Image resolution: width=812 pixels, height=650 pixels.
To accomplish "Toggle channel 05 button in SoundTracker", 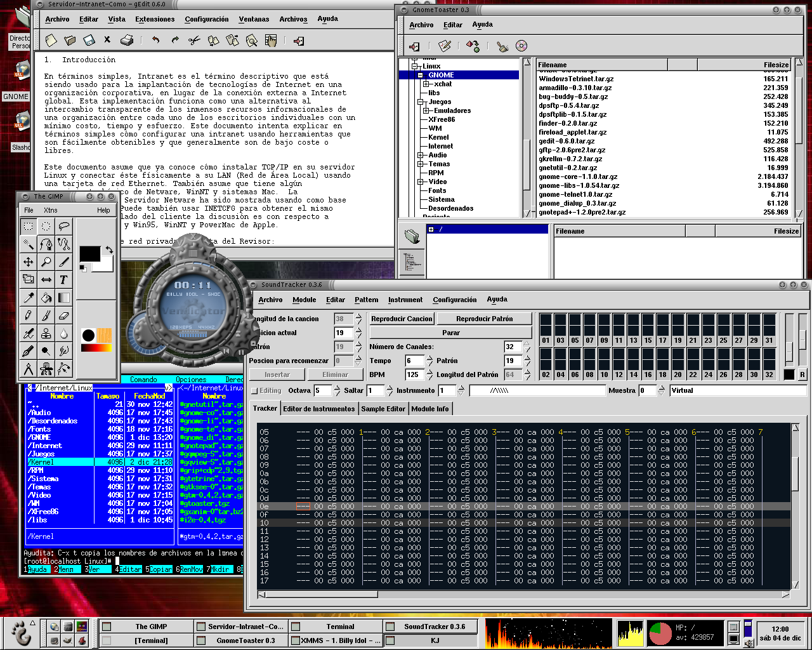I will point(575,329).
